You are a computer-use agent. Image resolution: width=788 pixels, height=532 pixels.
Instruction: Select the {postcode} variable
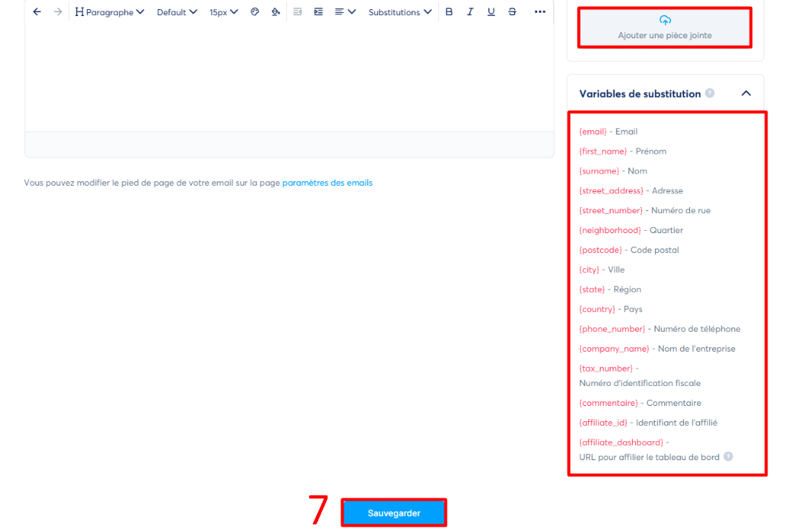point(601,250)
